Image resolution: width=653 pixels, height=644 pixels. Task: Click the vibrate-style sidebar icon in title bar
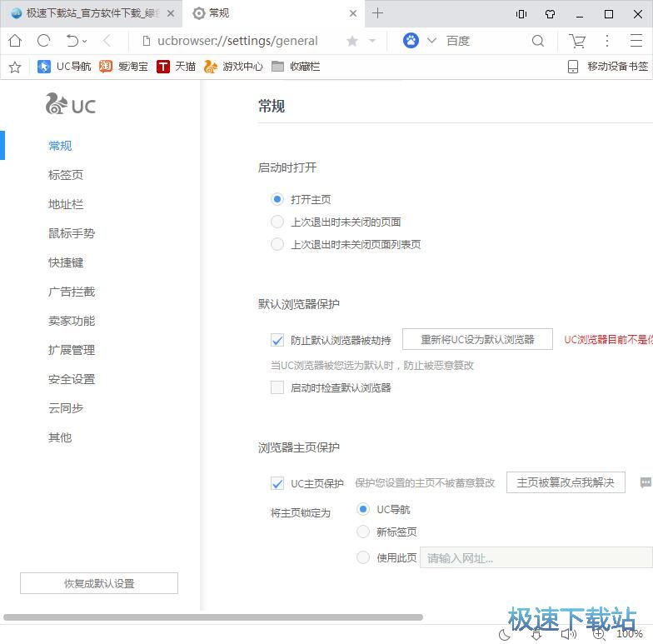pos(521,14)
